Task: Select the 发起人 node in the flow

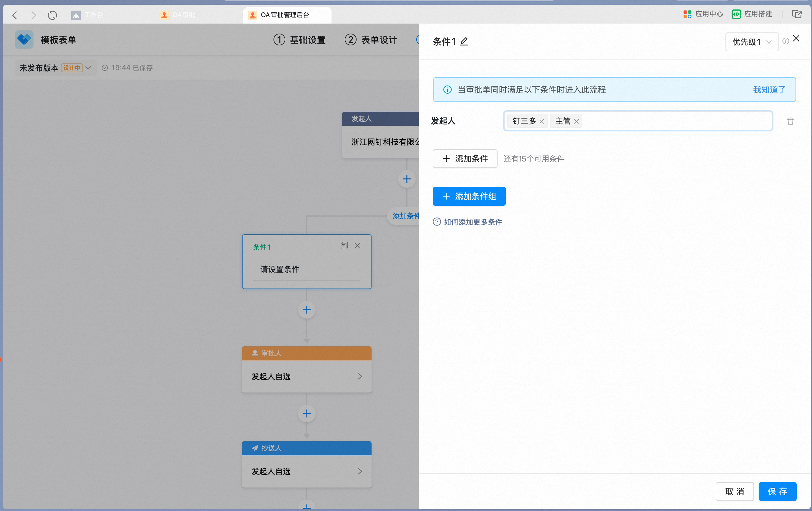Action: click(x=380, y=135)
